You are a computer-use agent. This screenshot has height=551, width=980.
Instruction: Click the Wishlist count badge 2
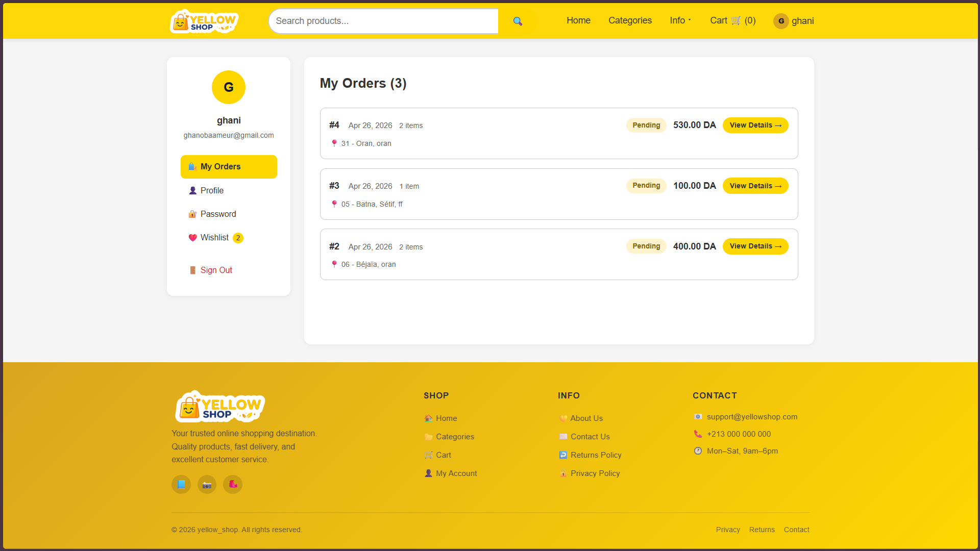pos(238,238)
